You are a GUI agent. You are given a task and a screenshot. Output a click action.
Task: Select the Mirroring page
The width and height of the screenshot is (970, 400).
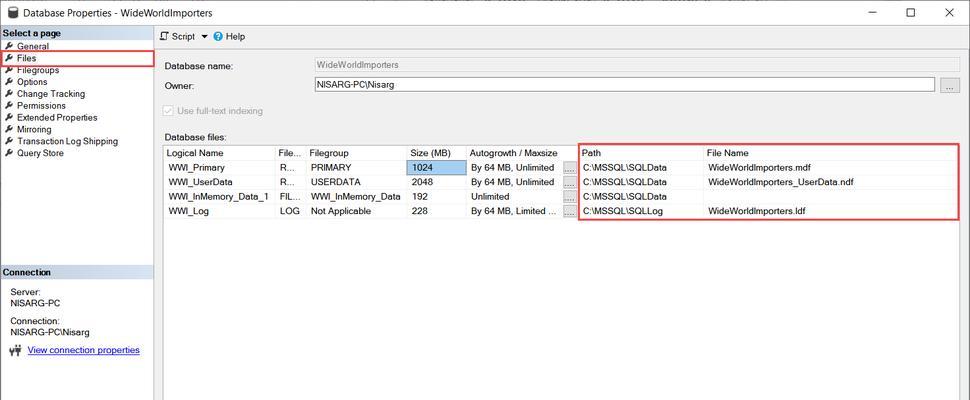(x=34, y=129)
